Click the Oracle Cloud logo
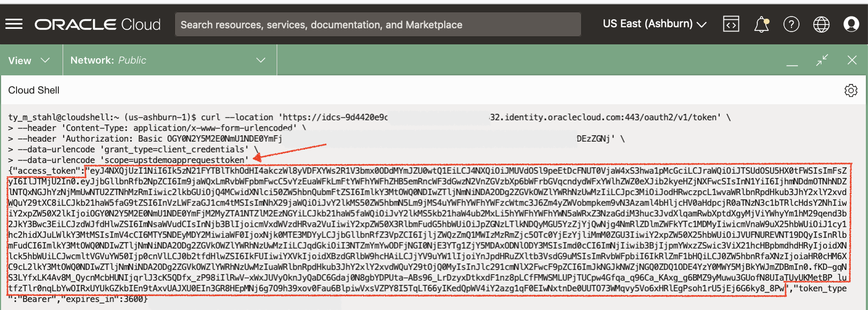Image resolution: width=868 pixels, height=310 pixels. coord(97,25)
